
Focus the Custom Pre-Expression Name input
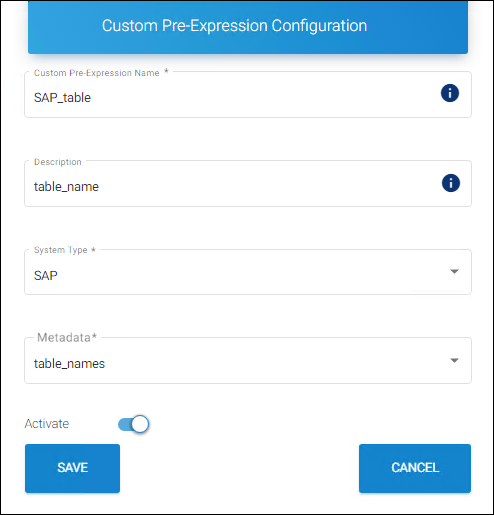click(x=248, y=94)
